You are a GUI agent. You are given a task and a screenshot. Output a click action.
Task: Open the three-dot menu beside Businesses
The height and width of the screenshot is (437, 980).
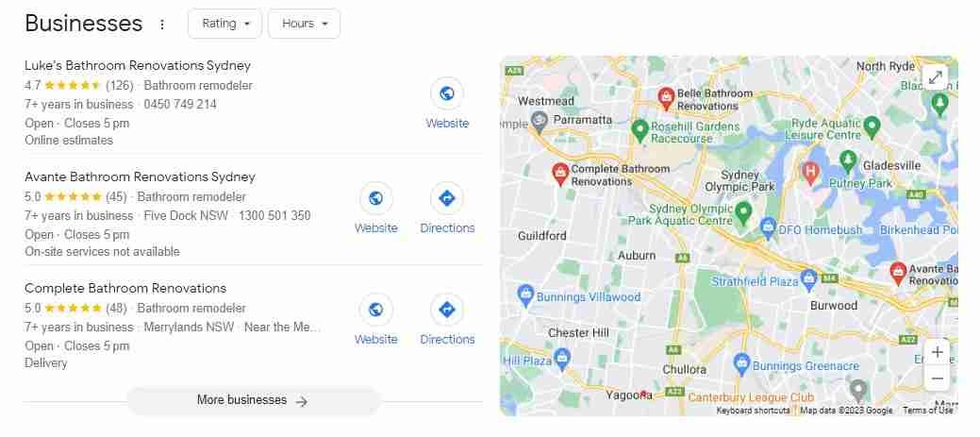[x=162, y=25]
